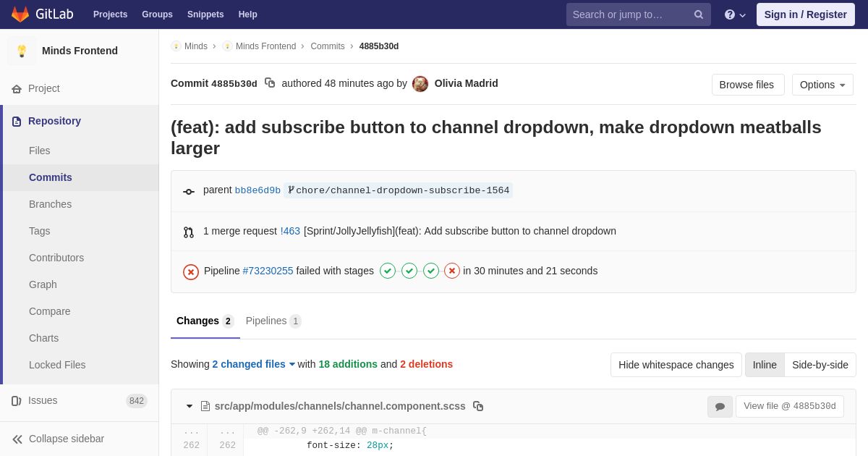This screenshot has width=868, height=456.
Task: Open the Options dropdown
Action: tap(822, 85)
